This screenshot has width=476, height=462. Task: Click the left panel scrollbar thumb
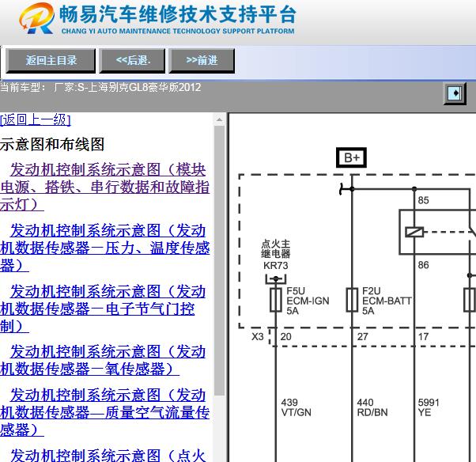pyautogui.click(x=219, y=260)
